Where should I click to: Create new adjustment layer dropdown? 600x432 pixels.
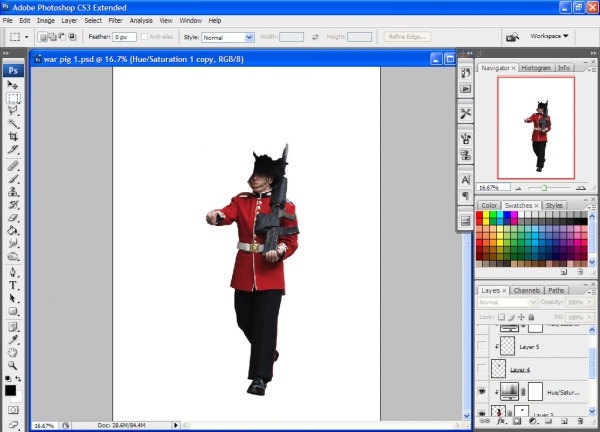(533, 421)
